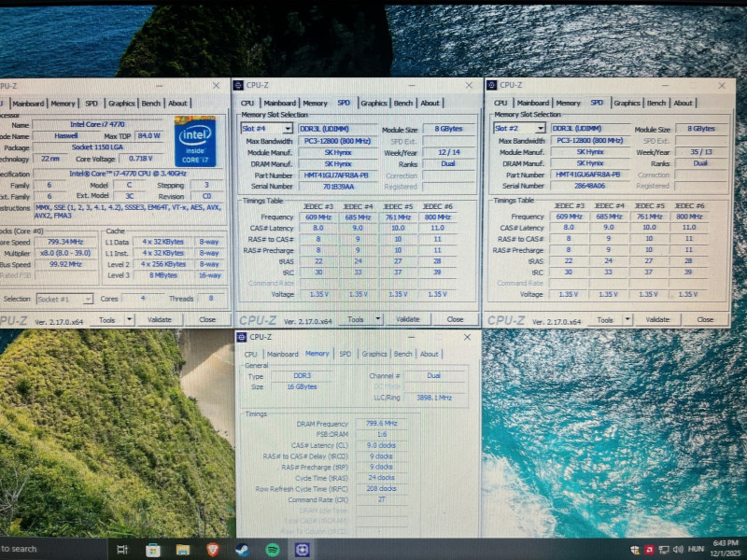
Task: Open the Socket #1 selection dropdown
Action: pyautogui.click(x=88, y=299)
